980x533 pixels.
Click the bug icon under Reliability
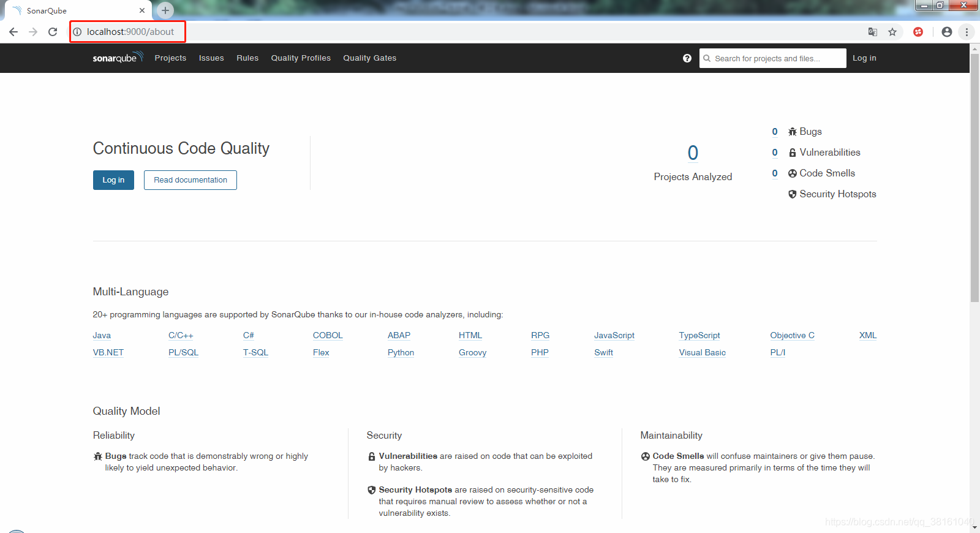pos(98,456)
